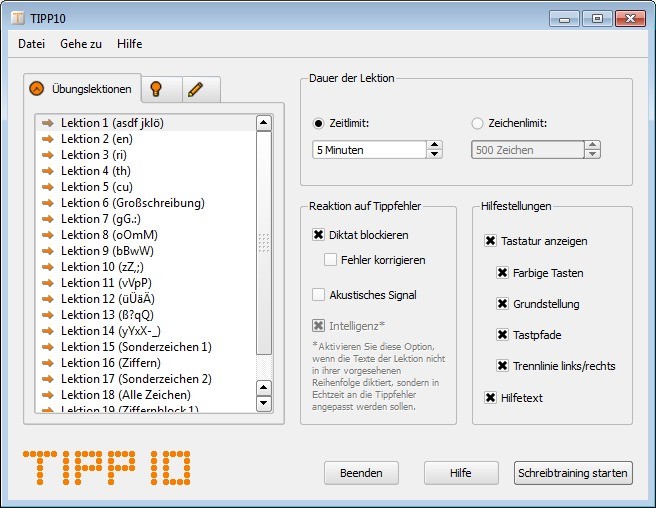The height and width of the screenshot is (508, 656).
Task: Click arrow icon beside Lektion 3 (ri)
Action: (x=48, y=155)
